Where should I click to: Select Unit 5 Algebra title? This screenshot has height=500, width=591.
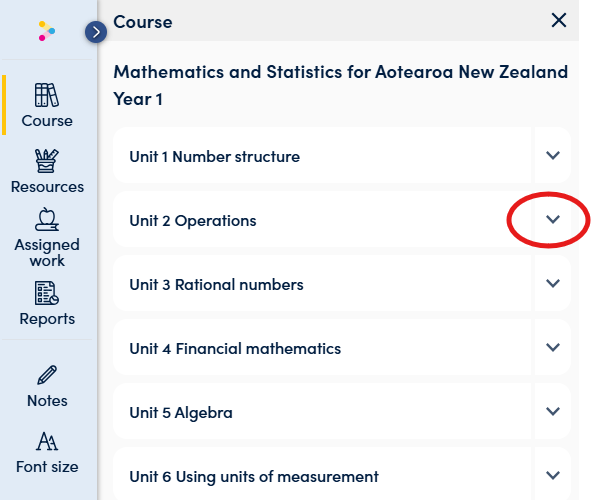point(181,413)
